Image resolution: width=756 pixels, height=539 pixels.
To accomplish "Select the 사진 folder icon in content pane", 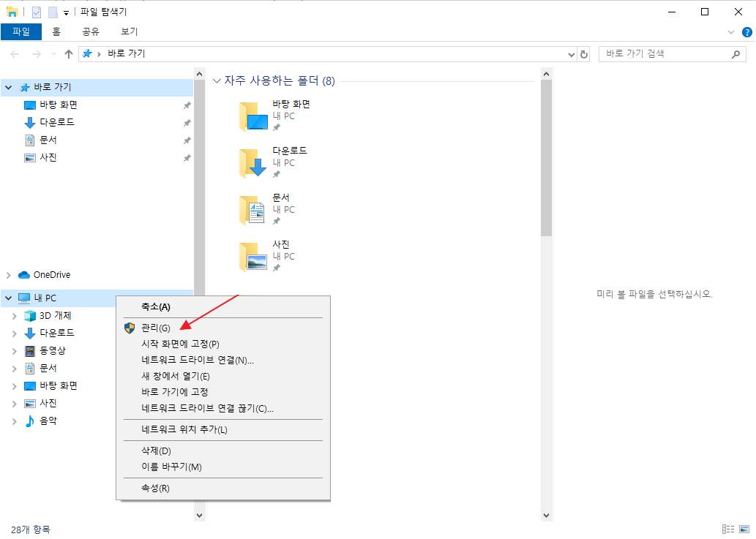I will pos(254,257).
